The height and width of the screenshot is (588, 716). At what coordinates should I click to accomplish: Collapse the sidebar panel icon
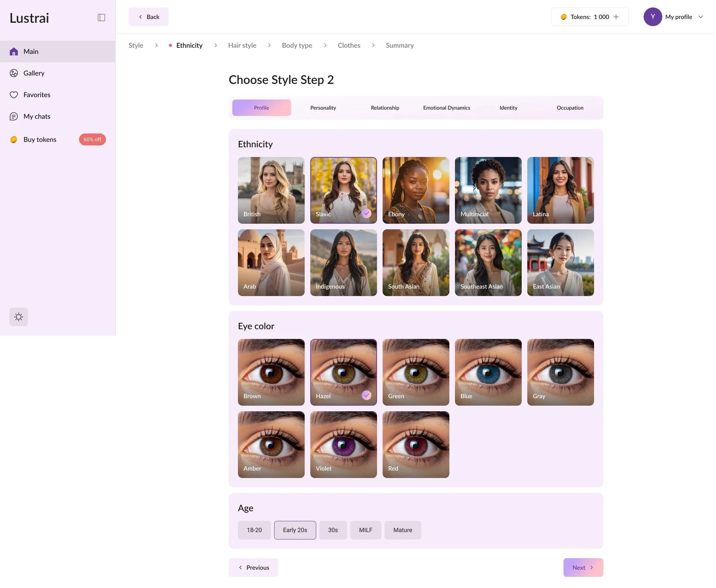pyautogui.click(x=101, y=18)
